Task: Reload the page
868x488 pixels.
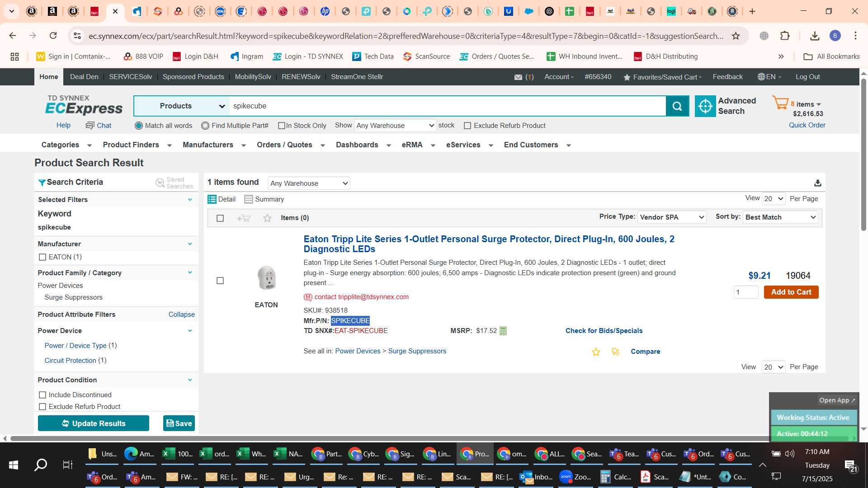Action: point(53,36)
